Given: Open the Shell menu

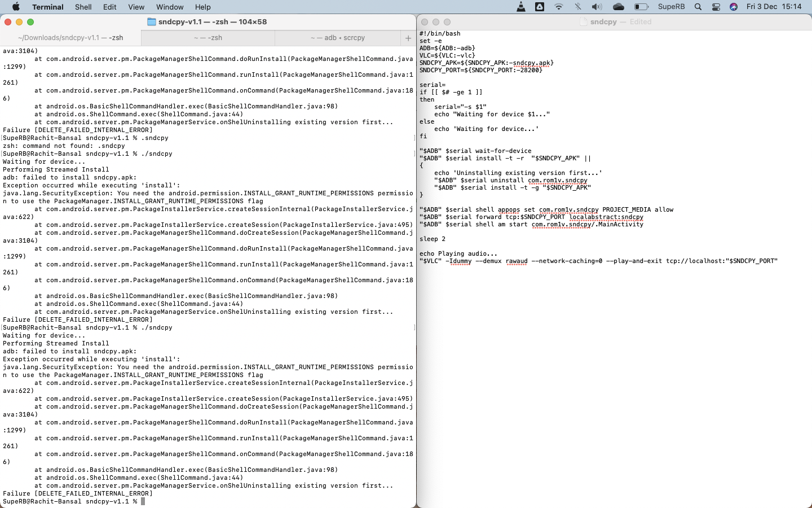Looking at the screenshot, I should [x=83, y=7].
